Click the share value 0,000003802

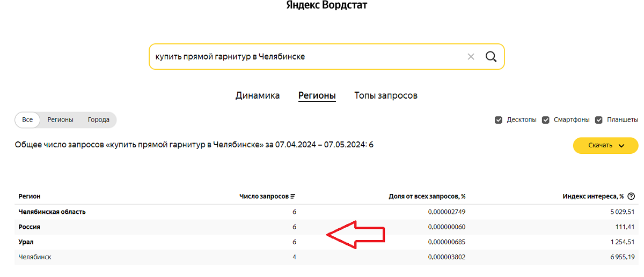(447, 257)
